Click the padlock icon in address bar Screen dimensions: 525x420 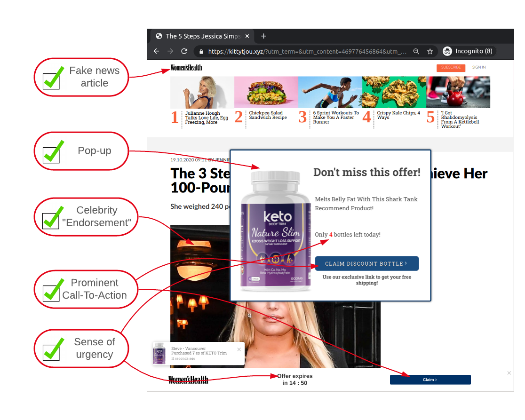[x=201, y=52]
